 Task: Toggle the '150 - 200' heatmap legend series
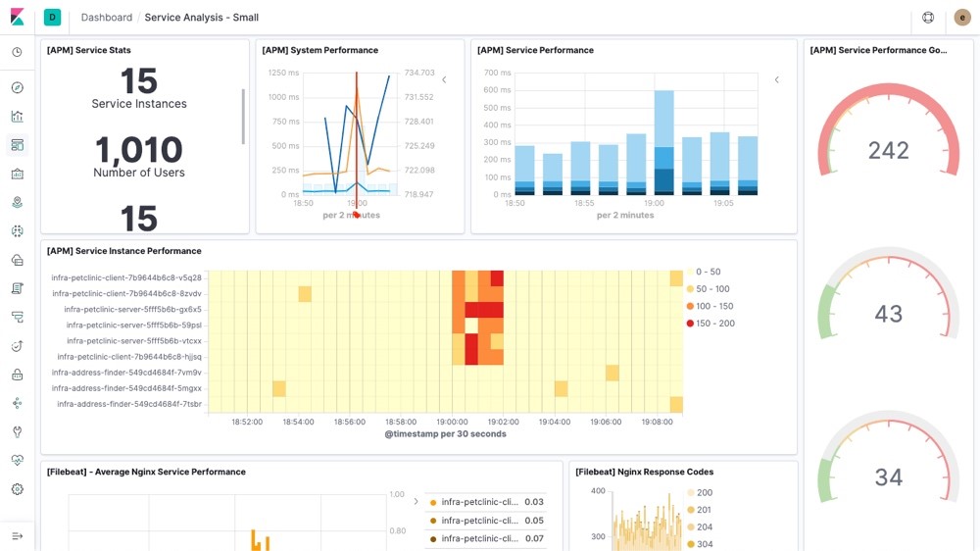(x=714, y=324)
